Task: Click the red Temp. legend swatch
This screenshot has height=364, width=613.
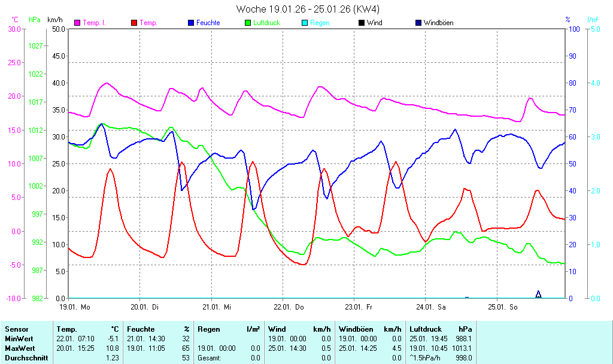Action: pyautogui.click(x=133, y=23)
